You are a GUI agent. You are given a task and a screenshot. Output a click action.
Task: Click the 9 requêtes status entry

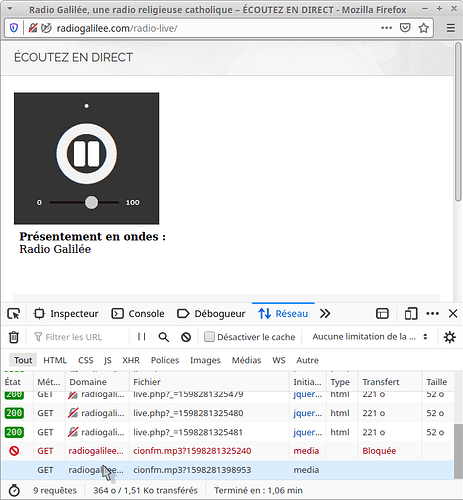(55, 490)
